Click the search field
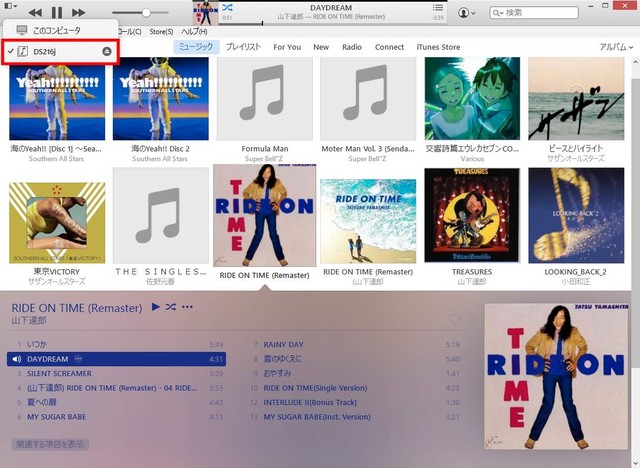 [534, 13]
